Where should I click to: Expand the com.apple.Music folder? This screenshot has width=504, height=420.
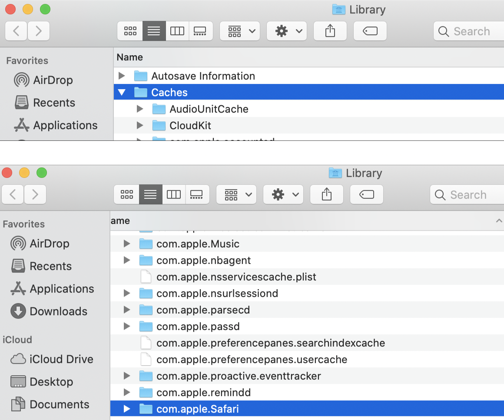tap(127, 244)
